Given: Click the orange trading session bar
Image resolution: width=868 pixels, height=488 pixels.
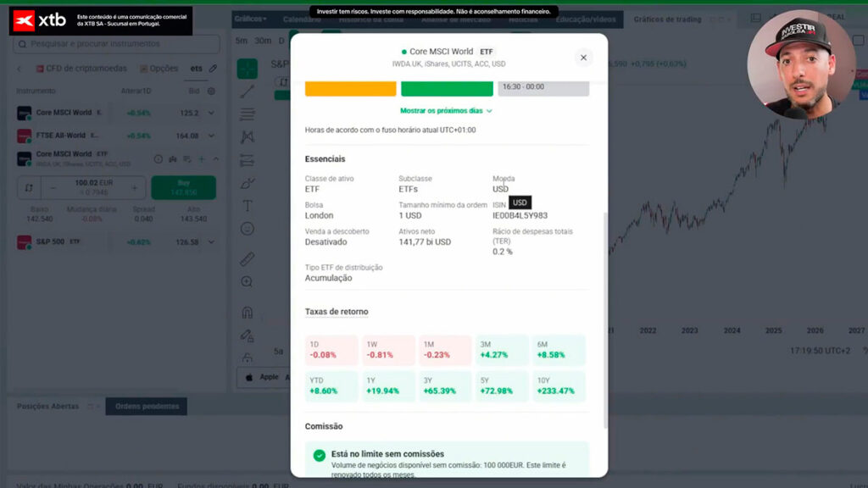Looking at the screenshot, I should click(350, 88).
